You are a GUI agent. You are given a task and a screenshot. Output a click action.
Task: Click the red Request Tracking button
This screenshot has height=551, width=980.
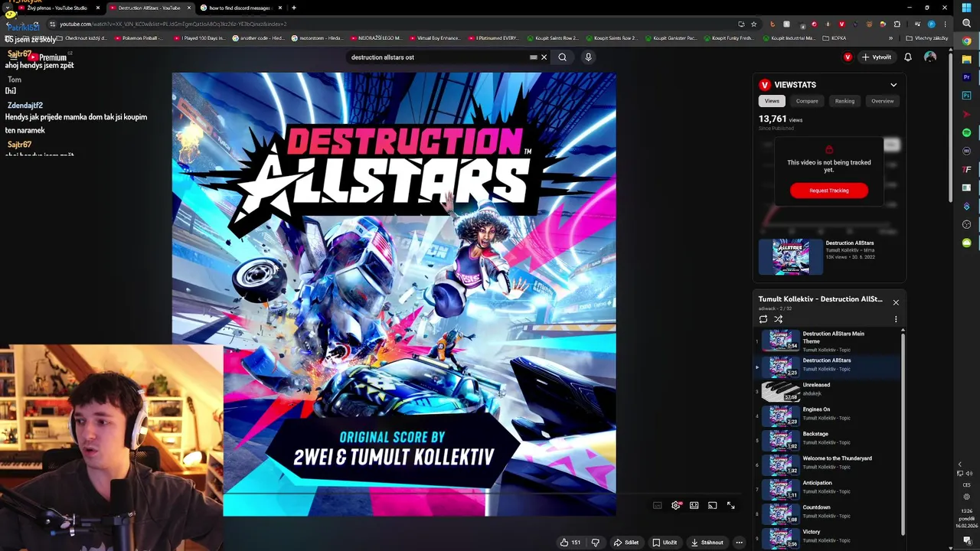[829, 191]
